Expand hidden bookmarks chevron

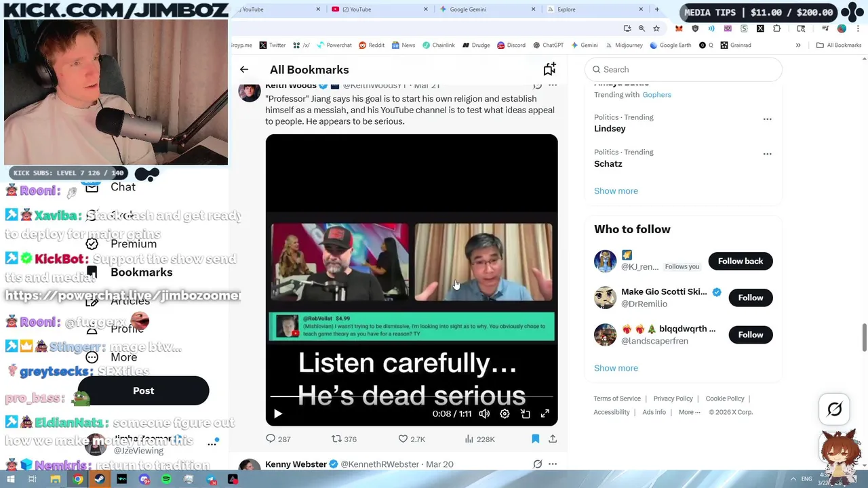[x=798, y=45]
